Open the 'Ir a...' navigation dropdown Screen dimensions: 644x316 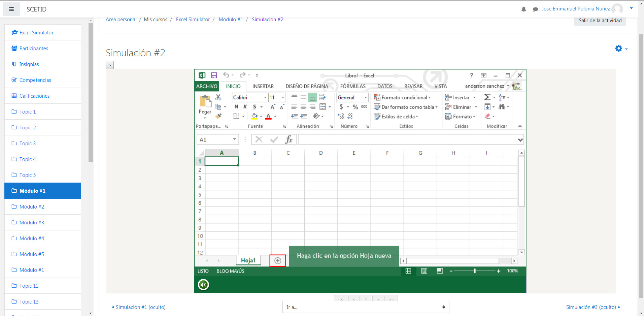click(x=366, y=307)
